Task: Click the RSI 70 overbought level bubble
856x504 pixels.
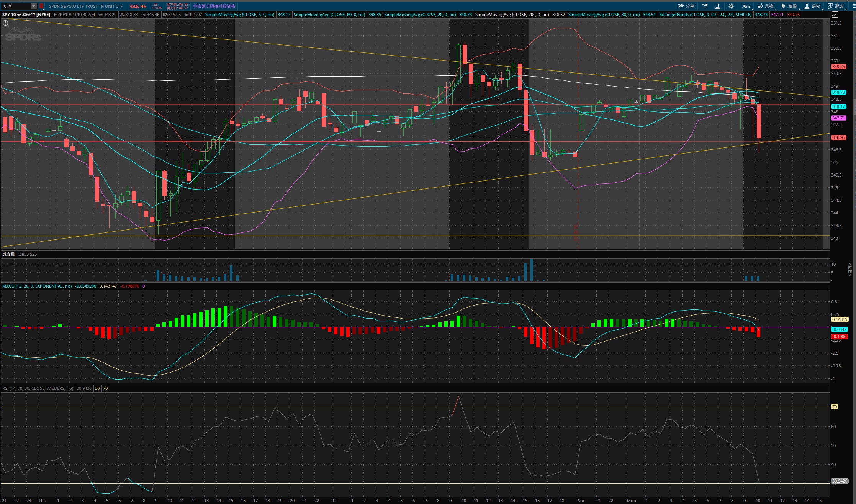Action: tap(835, 407)
